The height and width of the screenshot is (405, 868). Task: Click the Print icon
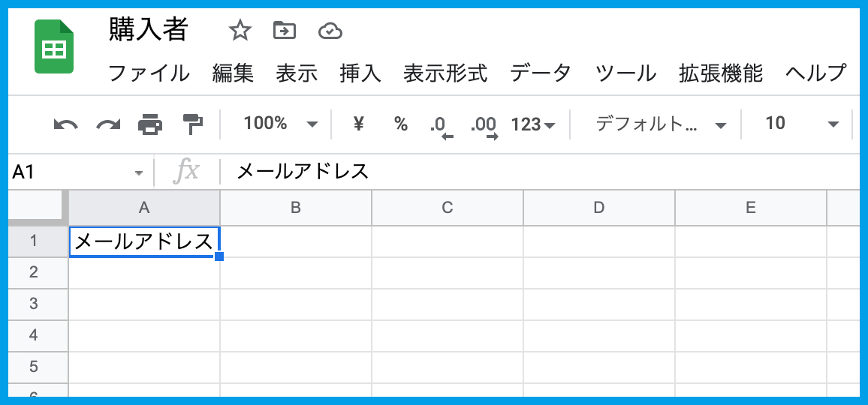tap(150, 124)
